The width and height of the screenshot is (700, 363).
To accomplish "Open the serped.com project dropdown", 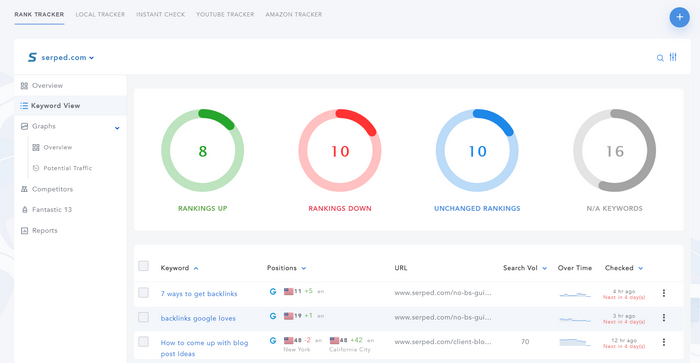I will pyautogui.click(x=92, y=58).
